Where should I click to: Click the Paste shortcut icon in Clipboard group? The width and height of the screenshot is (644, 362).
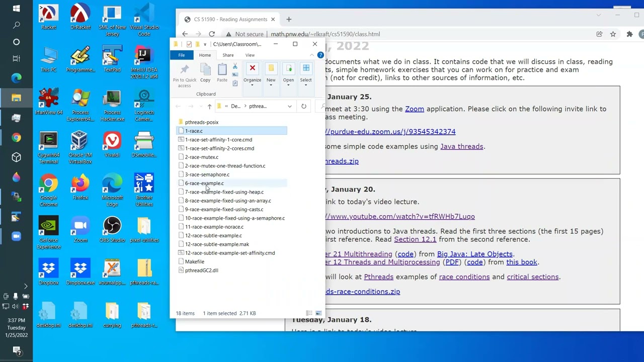click(235, 83)
